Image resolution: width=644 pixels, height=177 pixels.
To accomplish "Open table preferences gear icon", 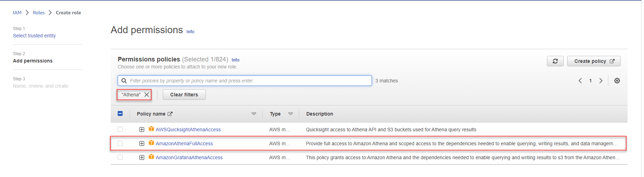I will click(x=617, y=81).
